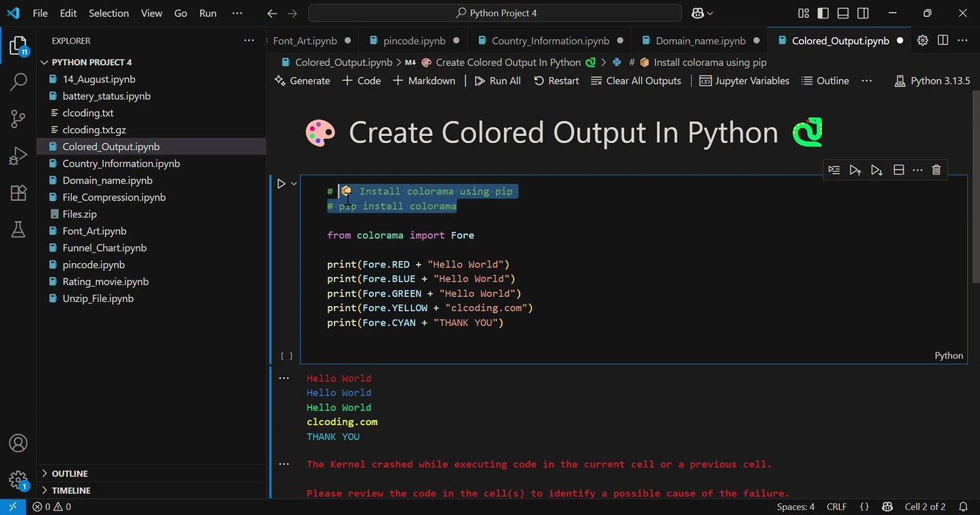Toggle the bottom Panel visibility

click(843, 13)
